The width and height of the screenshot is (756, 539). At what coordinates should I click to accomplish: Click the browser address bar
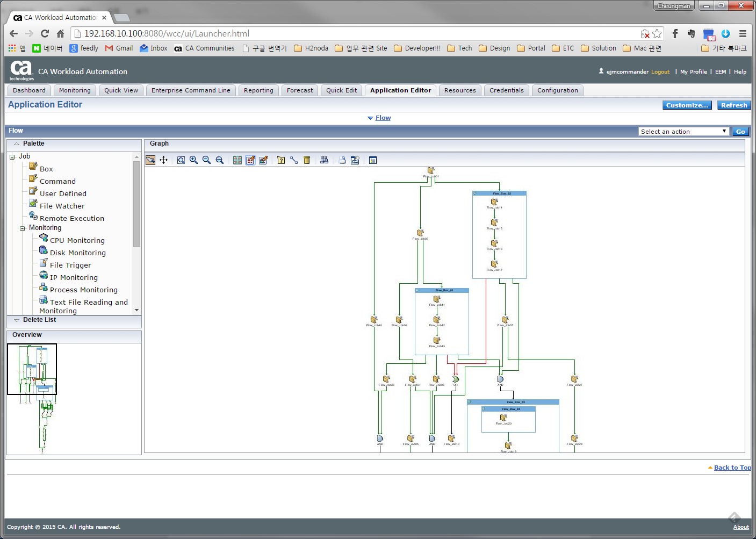coord(355,33)
